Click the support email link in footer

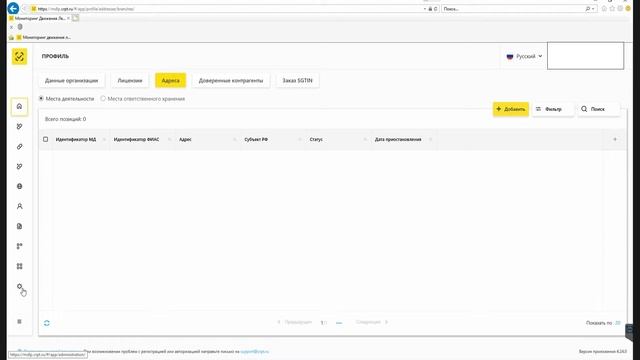(255, 351)
